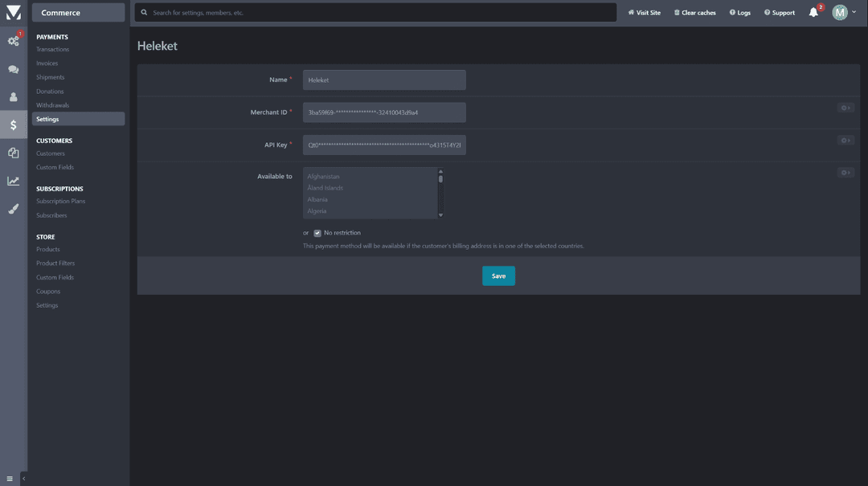Open the Customization paintbrush icon
This screenshot has width=868, height=486.
[14, 209]
